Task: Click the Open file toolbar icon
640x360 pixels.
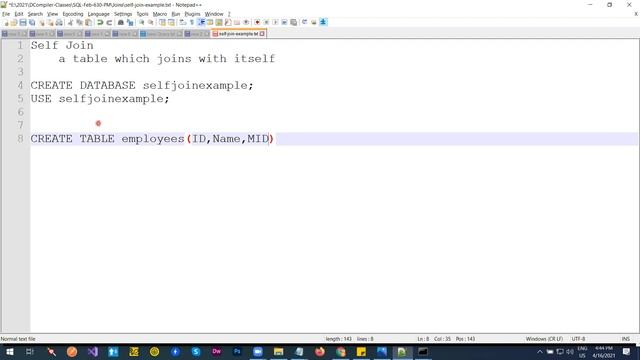Action: tap(14, 22)
